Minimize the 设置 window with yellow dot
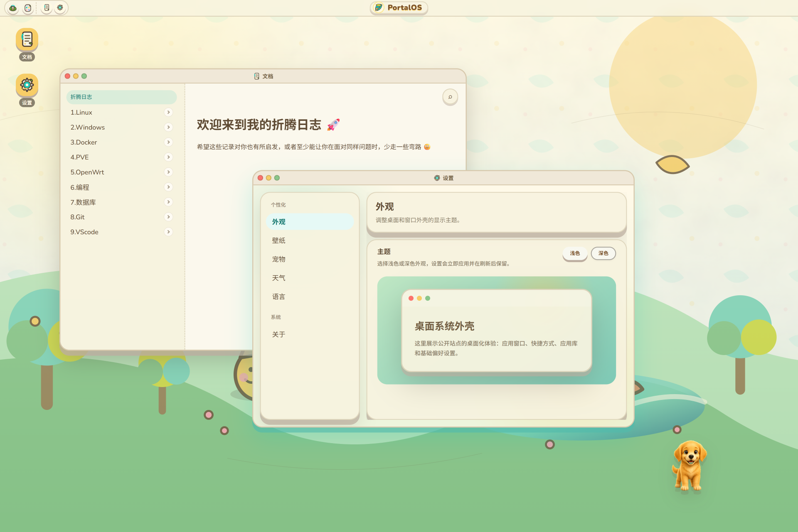The height and width of the screenshot is (532, 798). tap(268, 178)
